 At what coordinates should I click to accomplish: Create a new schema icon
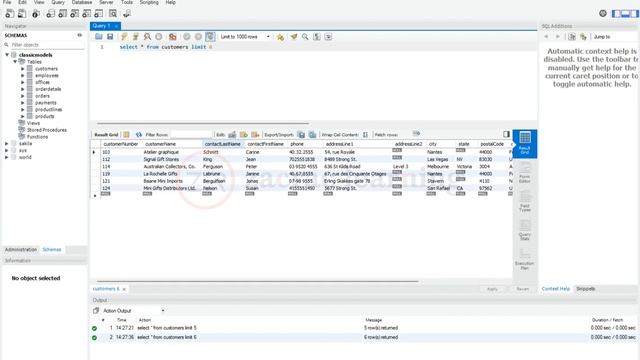pyautogui.click(x=50, y=13)
